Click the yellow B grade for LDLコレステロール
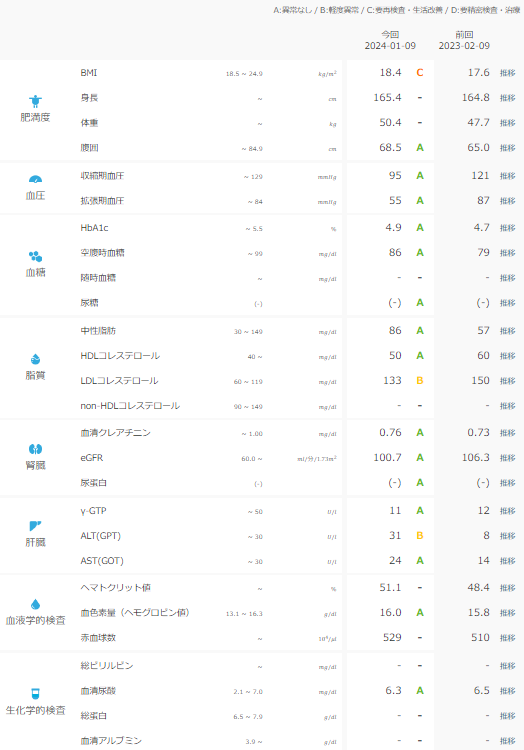The height and width of the screenshot is (750, 524). 420,381
